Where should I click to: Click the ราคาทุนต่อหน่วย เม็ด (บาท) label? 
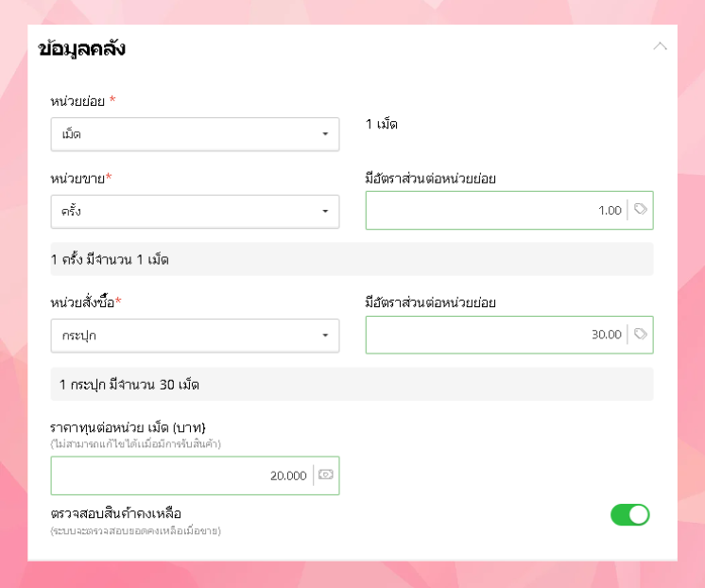128,426
